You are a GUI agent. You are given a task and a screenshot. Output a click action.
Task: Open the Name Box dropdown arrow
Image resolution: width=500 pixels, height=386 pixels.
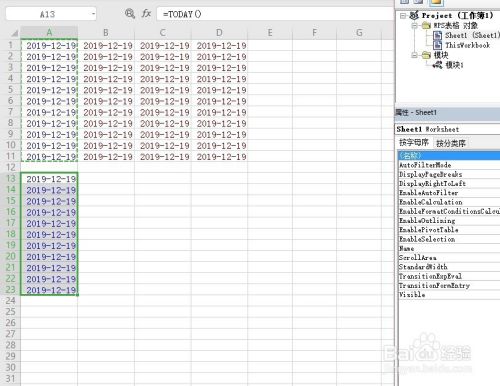tap(93, 14)
